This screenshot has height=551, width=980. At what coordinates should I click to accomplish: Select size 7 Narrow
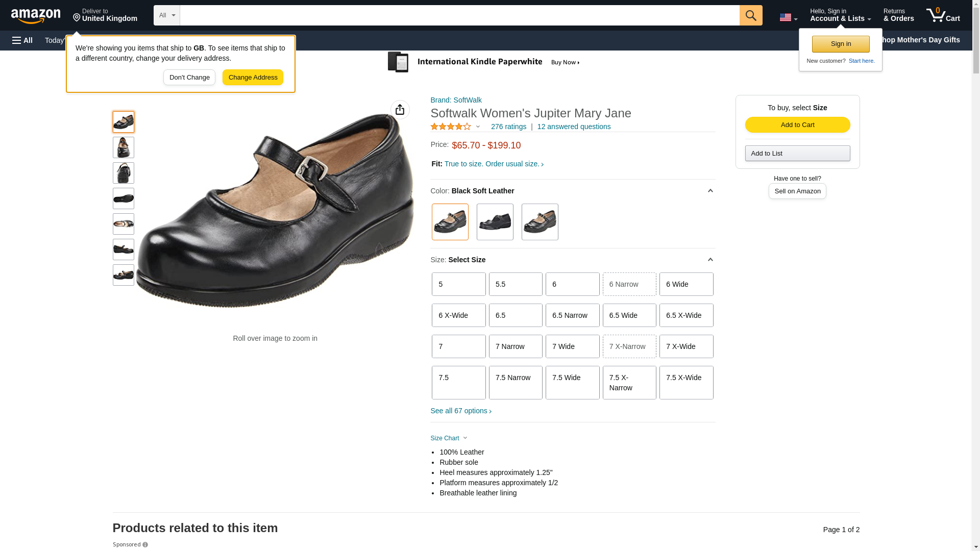coord(515,346)
